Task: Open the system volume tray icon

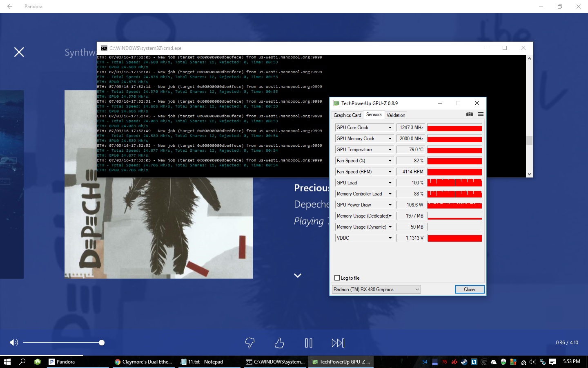Action: pyautogui.click(x=532, y=362)
